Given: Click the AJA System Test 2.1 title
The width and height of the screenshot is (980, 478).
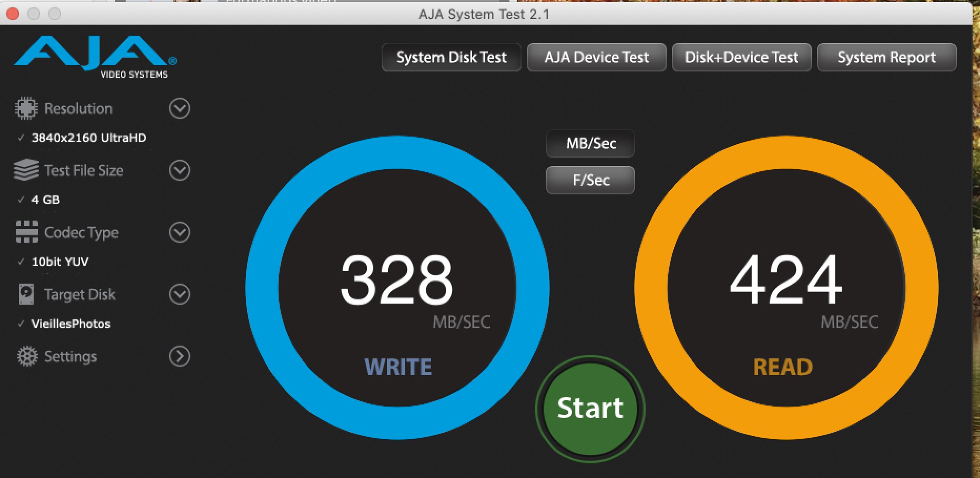Looking at the screenshot, I should tap(484, 14).
